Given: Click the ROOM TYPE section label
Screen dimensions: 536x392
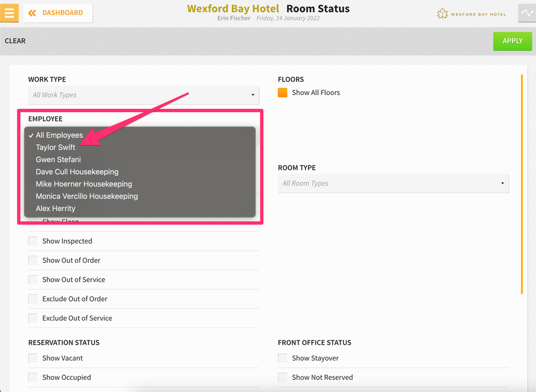Looking at the screenshot, I should pyautogui.click(x=297, y=168).
